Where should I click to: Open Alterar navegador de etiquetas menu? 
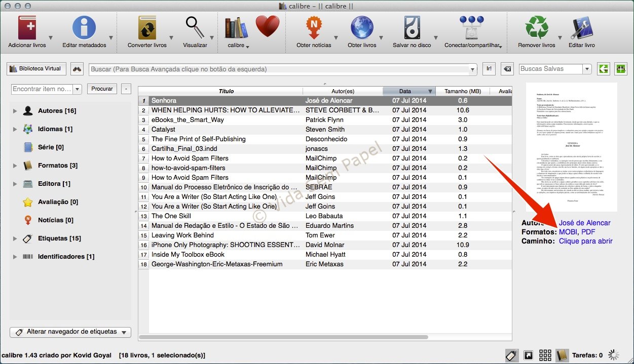point(70,332)
